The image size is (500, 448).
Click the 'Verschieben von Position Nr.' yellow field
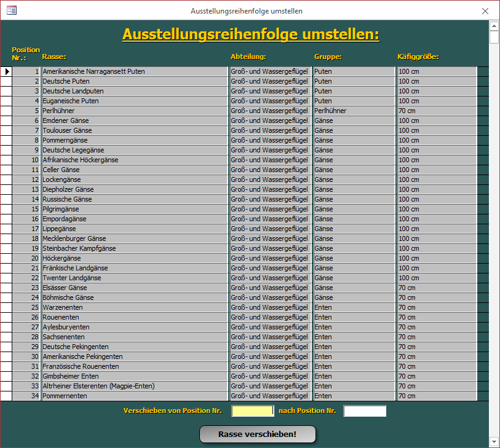[x=252, y=411]
